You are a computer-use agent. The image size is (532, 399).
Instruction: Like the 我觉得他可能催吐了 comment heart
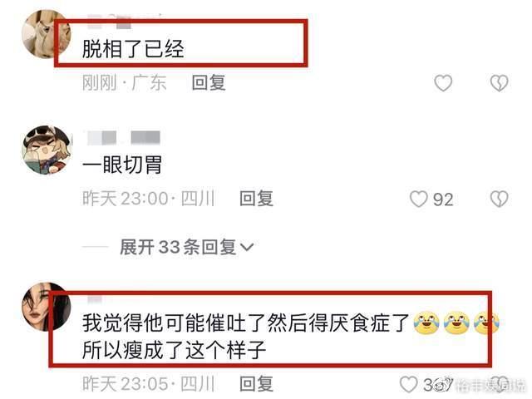(x=408, y=384)
